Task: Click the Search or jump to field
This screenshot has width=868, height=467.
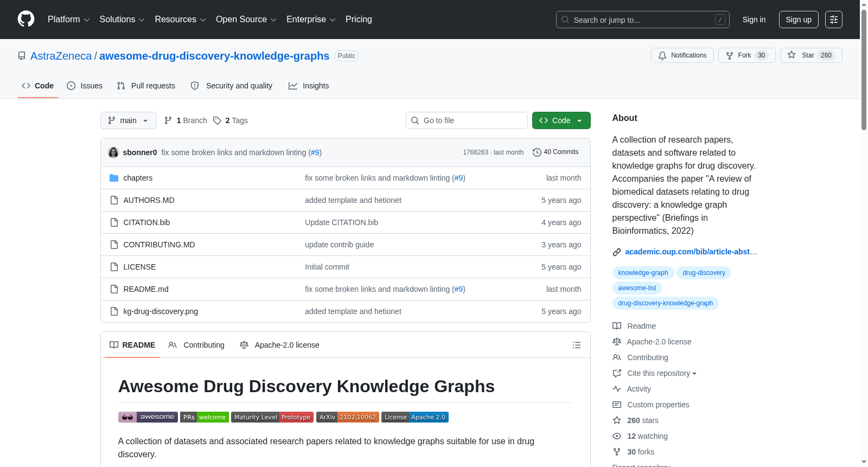Action: click(643, 20)
